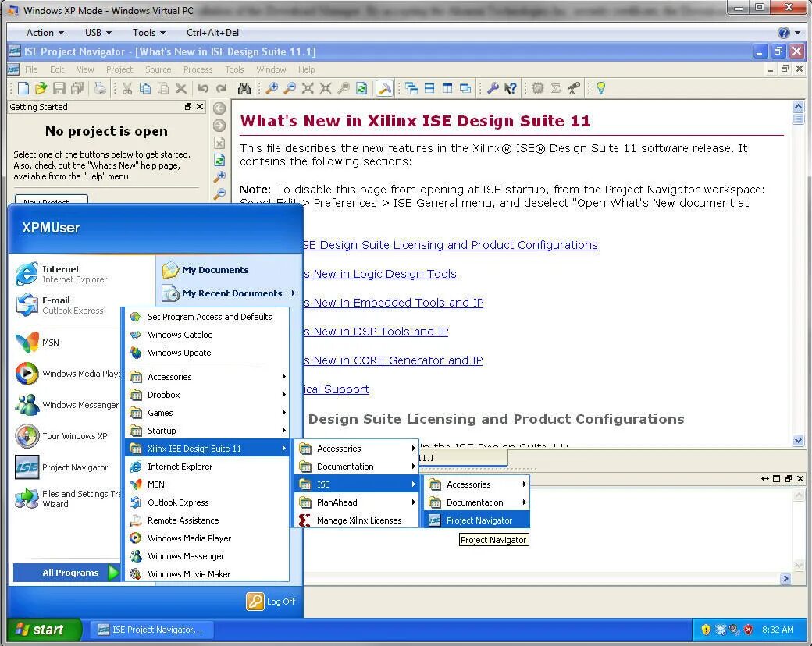Click the Back arrow in help sidebar
This screenshot has height=646, width=812.
pyautogui.click(x=219, y=108)
